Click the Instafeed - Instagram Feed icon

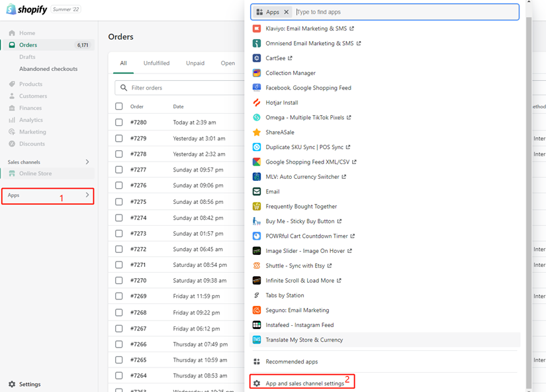[257, 324]
